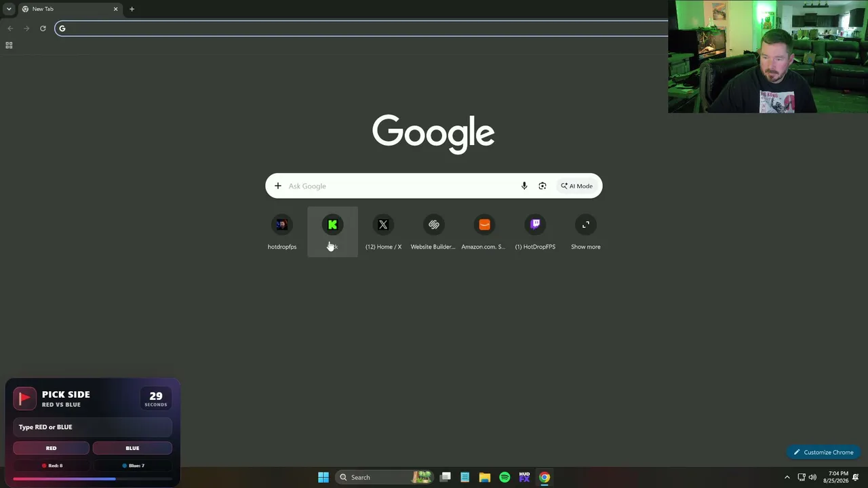Screen dimensions: 868x488
Task: Open the tab search dropdown arrow
Action: tap(9, 9)
